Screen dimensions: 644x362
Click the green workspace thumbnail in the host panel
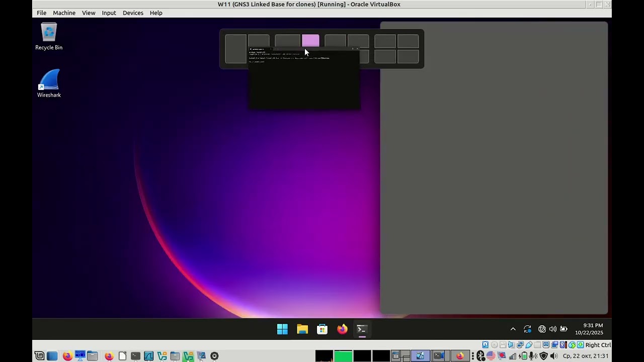343,356
